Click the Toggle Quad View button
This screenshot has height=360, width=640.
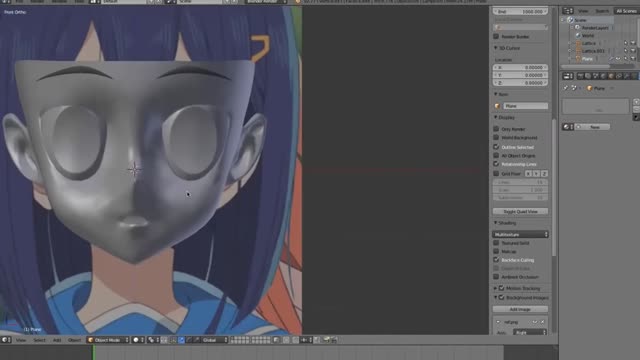point(520,211)
